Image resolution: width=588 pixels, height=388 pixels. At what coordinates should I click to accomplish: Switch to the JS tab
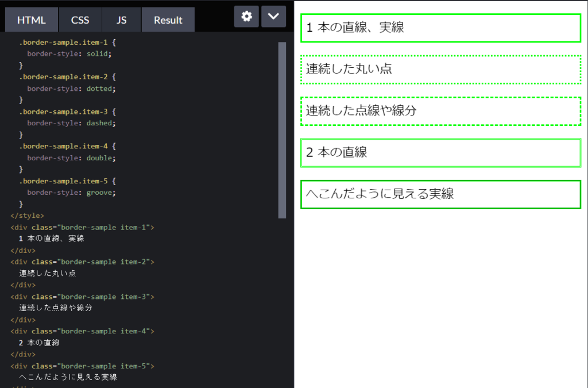tap(122, 20)
